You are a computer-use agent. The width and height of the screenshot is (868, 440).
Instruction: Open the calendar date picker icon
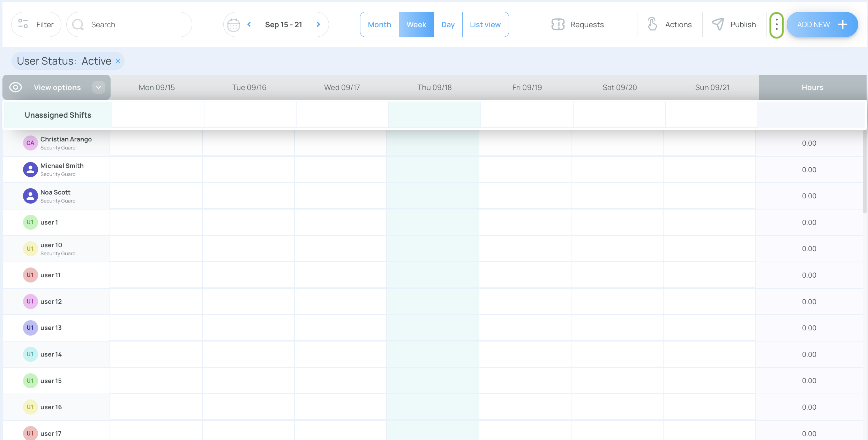point(233,25)
